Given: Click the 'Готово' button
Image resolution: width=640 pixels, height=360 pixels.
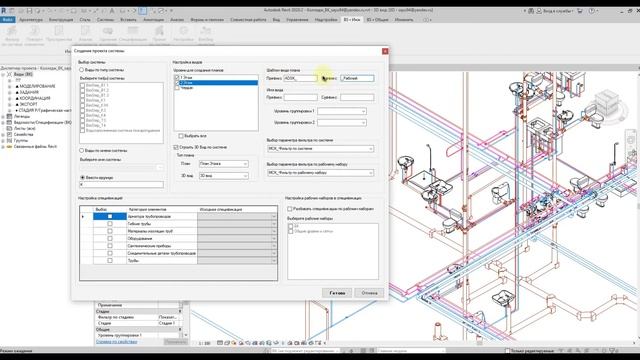Looking at the screenshot, I should point(337,293).
